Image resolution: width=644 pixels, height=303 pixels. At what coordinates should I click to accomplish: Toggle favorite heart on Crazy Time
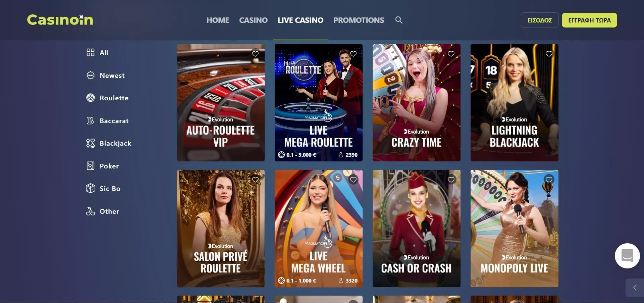click(451, 54)
